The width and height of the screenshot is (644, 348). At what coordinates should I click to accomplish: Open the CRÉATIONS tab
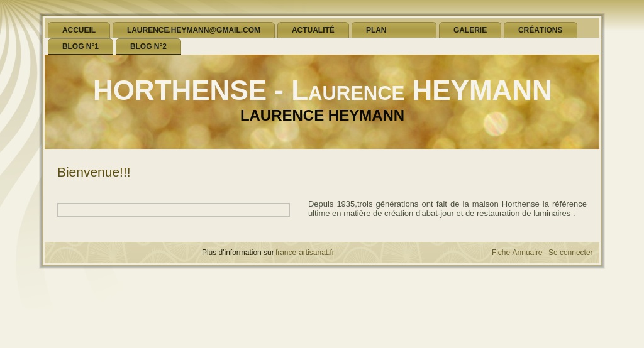(x=540, y=30)
